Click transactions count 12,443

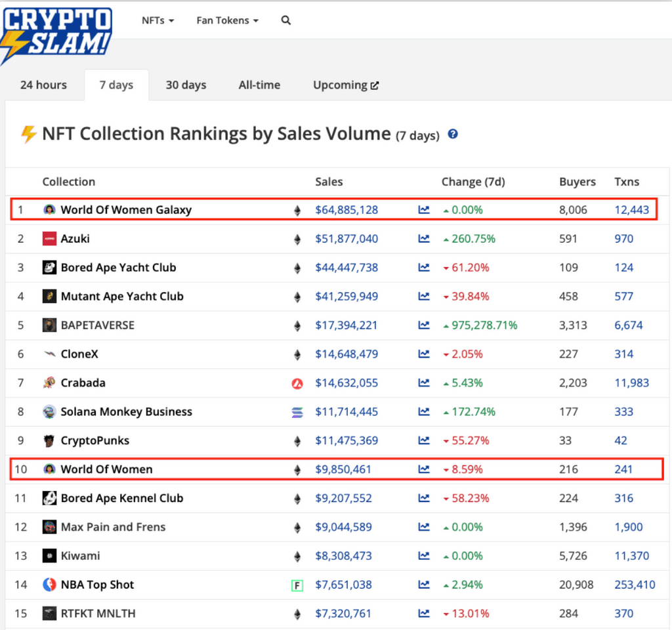(632, 210)
